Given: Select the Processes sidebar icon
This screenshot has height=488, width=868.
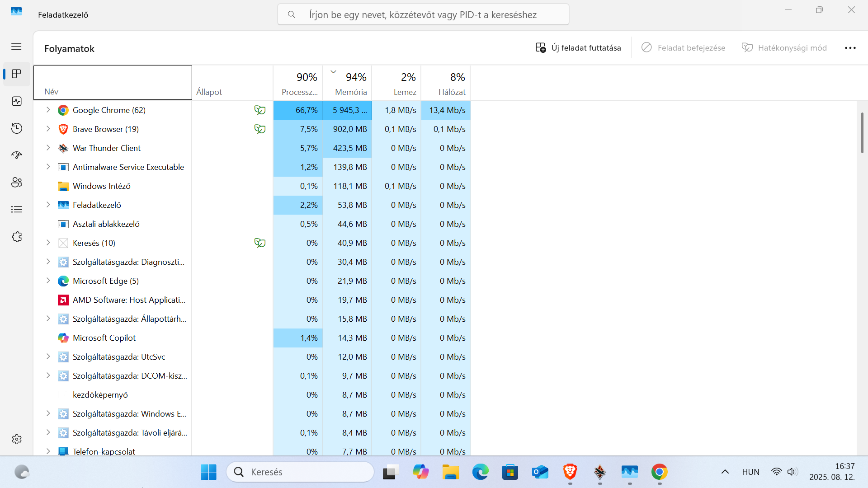Looking at the screenshot, I should coord(17,74).
